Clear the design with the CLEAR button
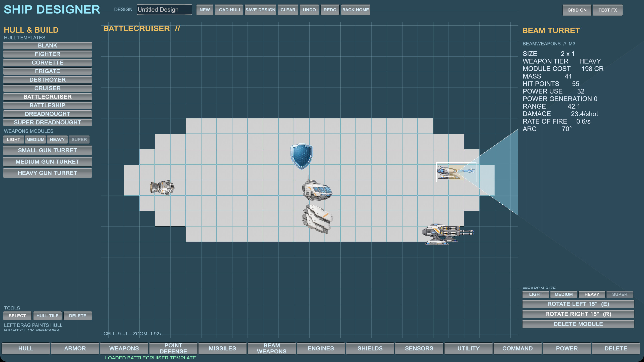644x362 pixels. pos(288,10)
